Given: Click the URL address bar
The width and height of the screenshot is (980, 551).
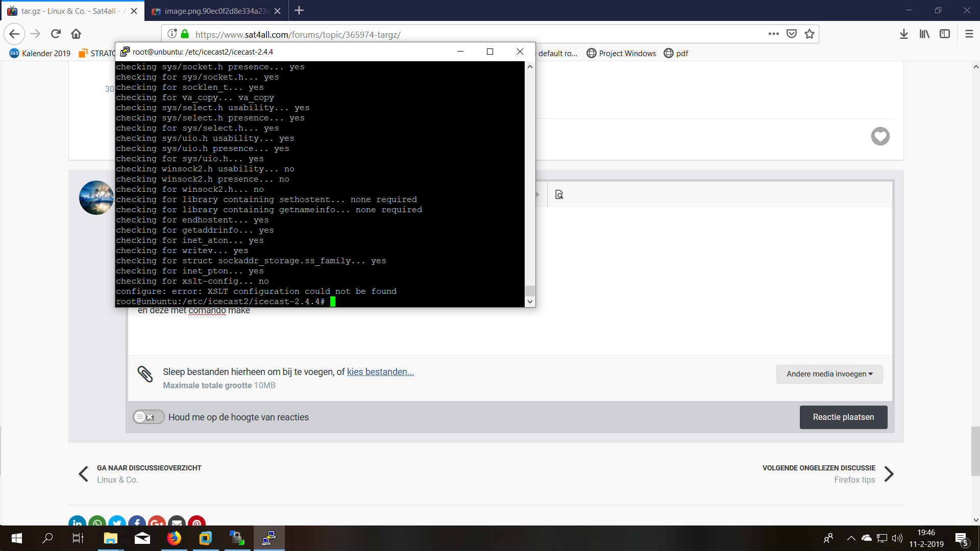Looking at the screenshot, I should coord(459,34).
